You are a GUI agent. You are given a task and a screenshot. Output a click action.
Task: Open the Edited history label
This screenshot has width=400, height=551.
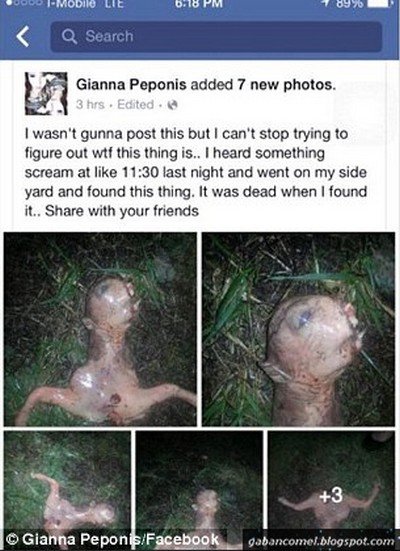coord(135,105)
